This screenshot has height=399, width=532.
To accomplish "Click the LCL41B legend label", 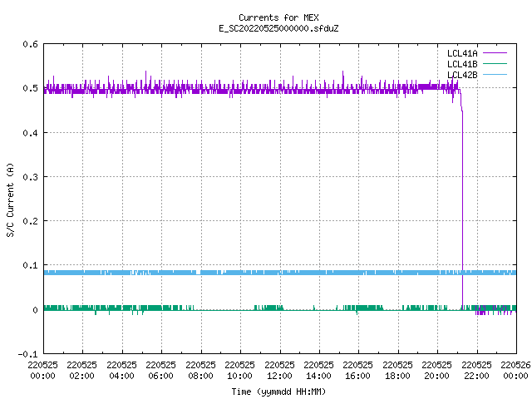I will click(462, 64).
